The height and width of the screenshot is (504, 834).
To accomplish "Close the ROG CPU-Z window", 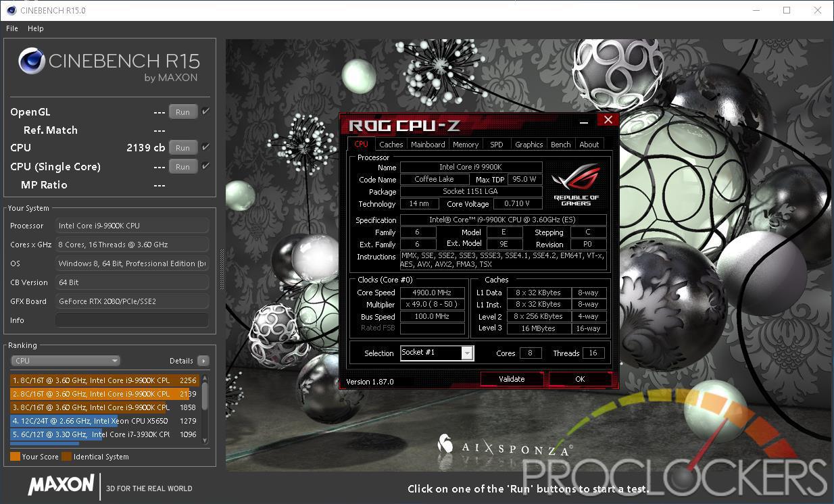I will 608,120.
